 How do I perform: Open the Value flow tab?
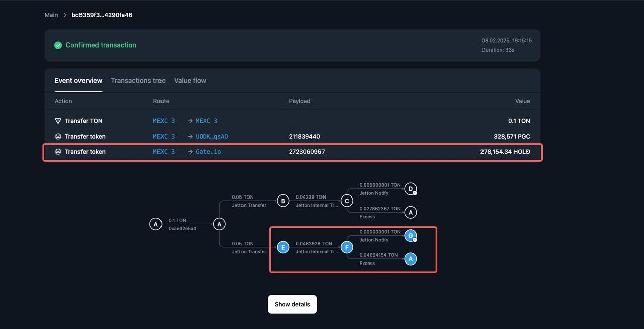click(x=190, y=81)
